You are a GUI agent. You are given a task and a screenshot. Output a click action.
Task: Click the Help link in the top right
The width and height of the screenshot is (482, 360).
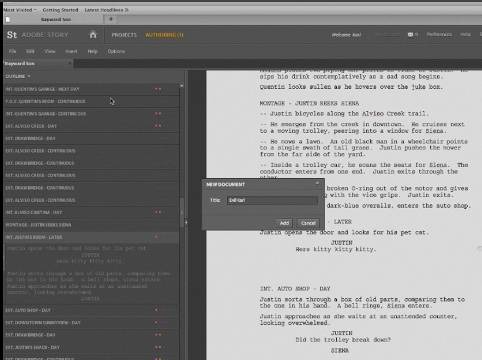coord(465,34)
